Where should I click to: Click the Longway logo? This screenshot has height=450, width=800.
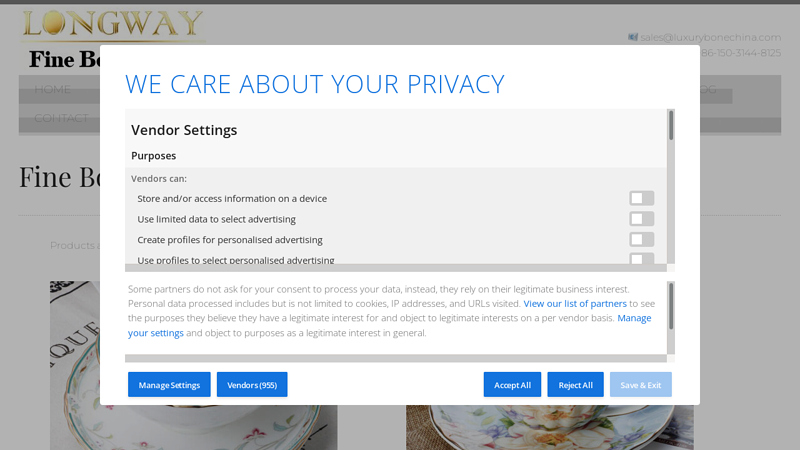[112, 24]
